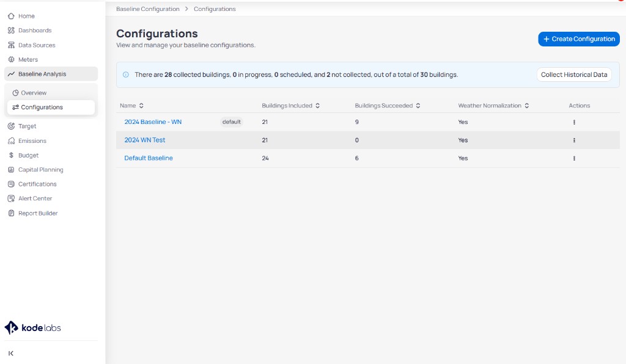Click the Home icon in sidebar

(x=11, y=16)
